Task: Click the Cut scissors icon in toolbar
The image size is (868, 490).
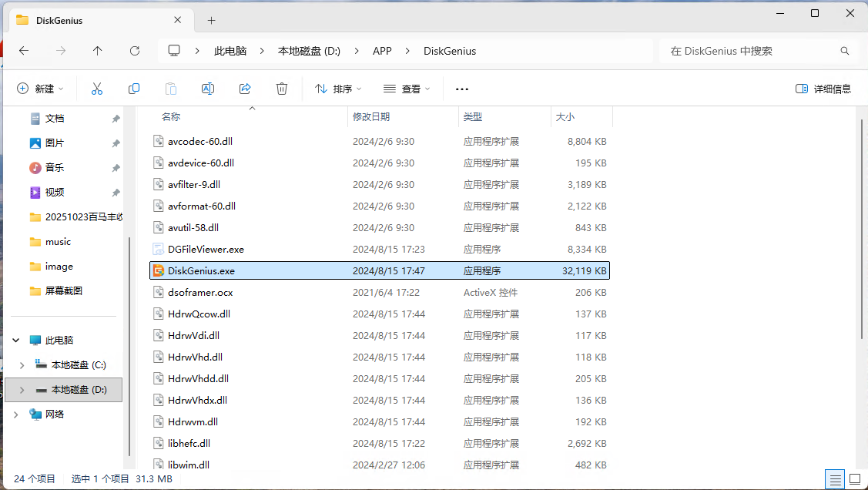Action: pos(97,89)
